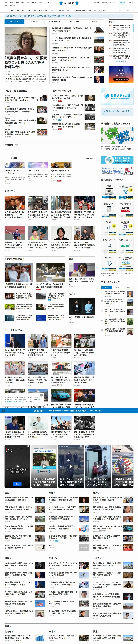
Task: Click the 今すぐ申し込む link in blue banner
Action: (x=97, y=411)
